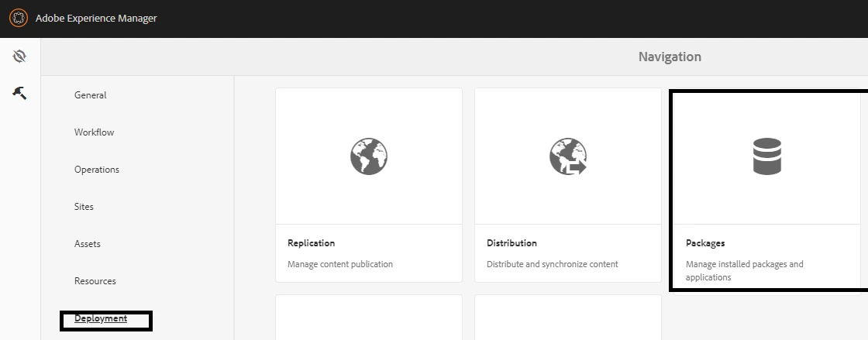Select Assets in the tools menu
868x340 pixels.
pos(88,244)
